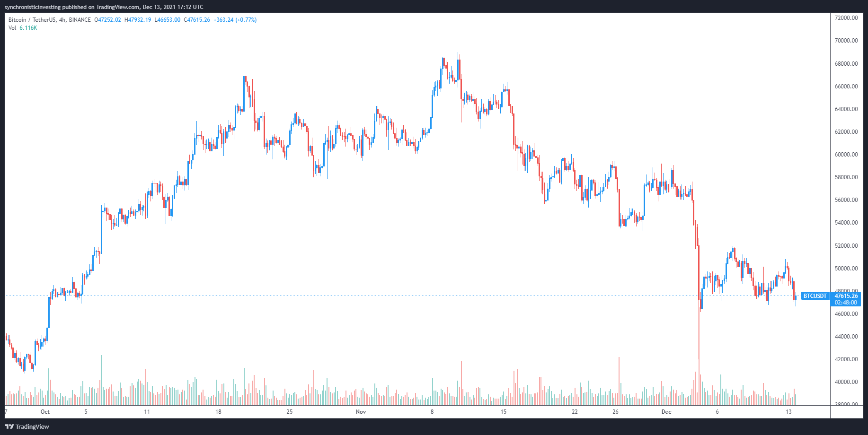Click the High value H47932.19

click(138, 20)
